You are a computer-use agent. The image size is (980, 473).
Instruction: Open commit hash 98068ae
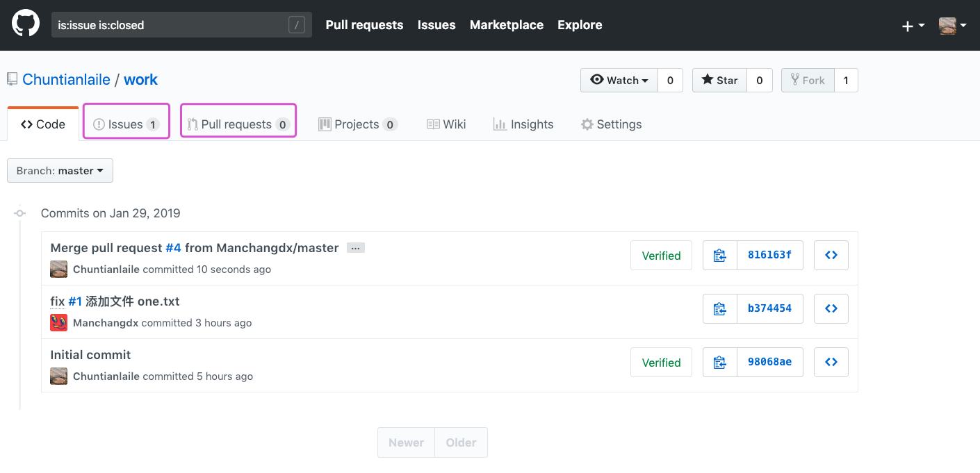pyautogui.click(x=770, y=362)
